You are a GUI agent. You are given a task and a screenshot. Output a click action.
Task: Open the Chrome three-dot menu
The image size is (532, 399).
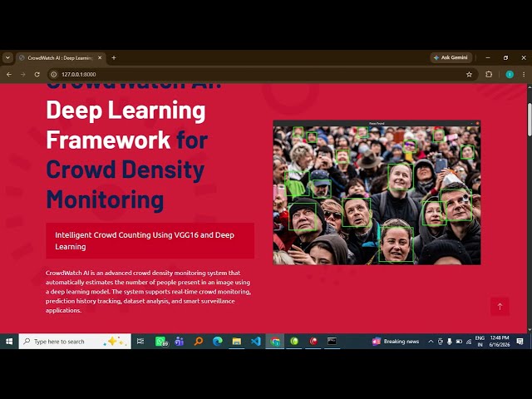(524, 74)
